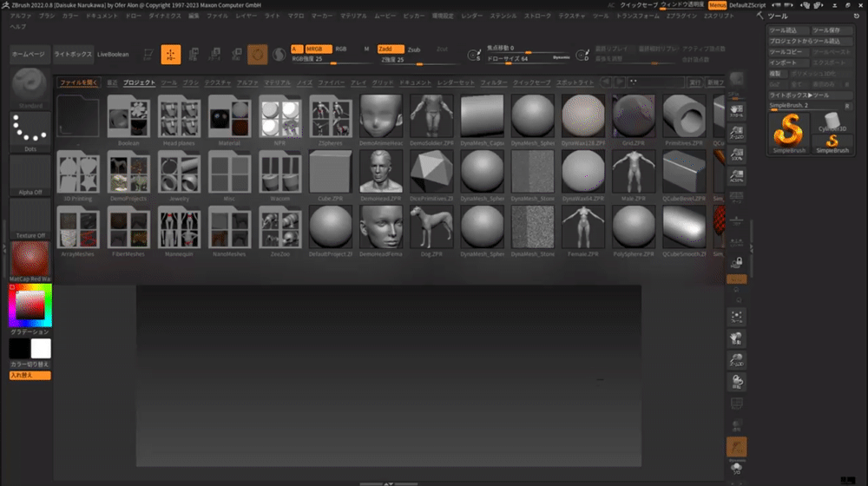Screen dimensions: 868x486
Task: Toggle the Zadd sculpting mode
Action: tap(391, 49)
